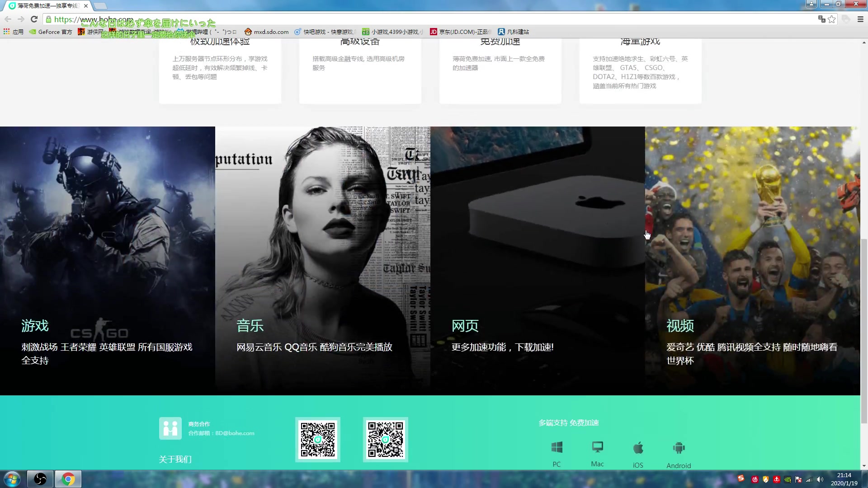The height and width of the screenshot is (488, 868).
Task: Open the GeForce 官方 bookmark
Action: pos(51,32)
